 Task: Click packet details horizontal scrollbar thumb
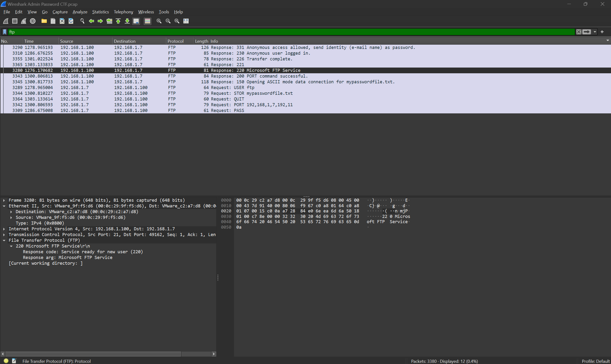click(x=93, y=354)
